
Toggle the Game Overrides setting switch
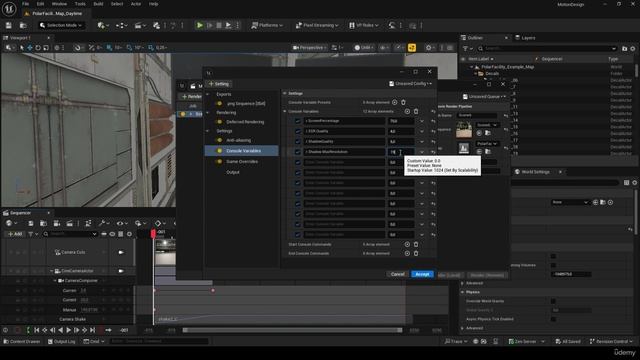click(x=220, y=162)
